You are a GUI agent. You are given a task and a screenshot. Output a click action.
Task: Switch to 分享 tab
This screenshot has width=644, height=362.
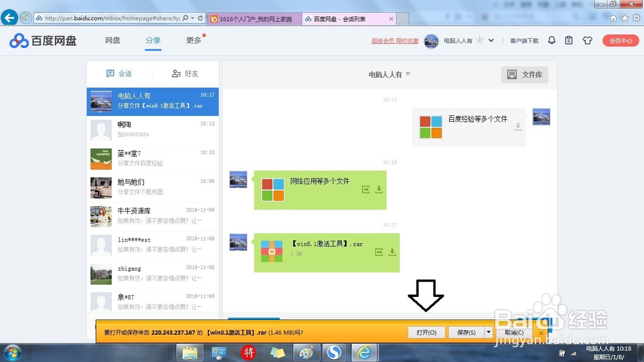click(x=153, y=41)
